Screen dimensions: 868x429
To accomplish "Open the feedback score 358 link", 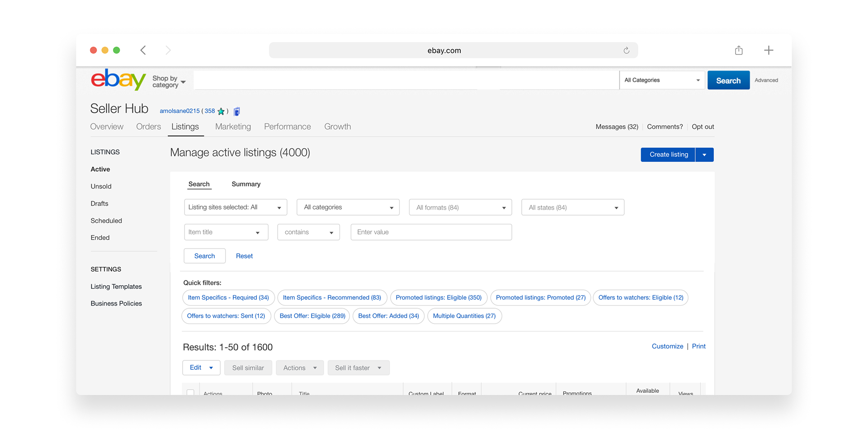I will coord(210,111).
